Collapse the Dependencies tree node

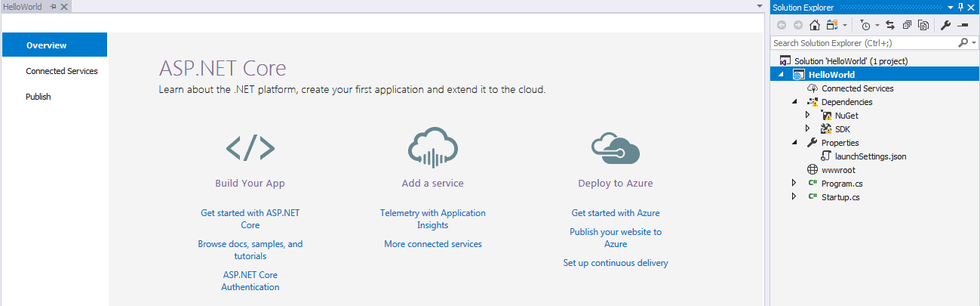[x=794, y=102]
